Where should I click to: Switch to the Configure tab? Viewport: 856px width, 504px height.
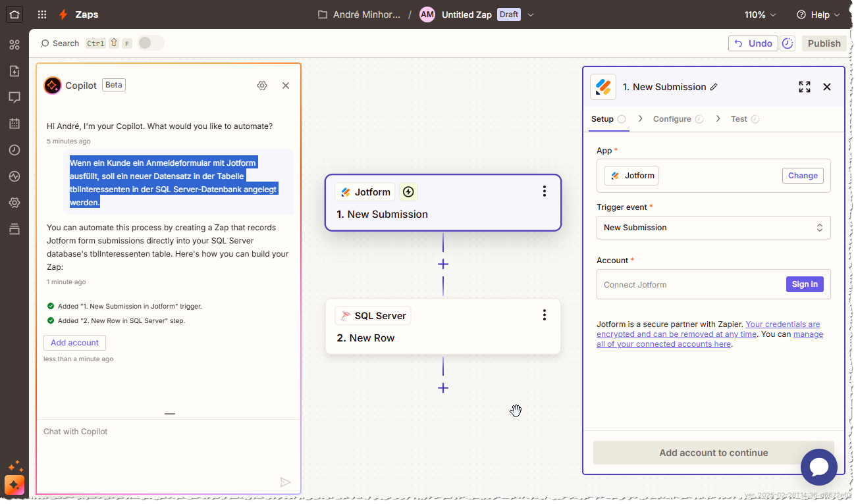point(672,119)
